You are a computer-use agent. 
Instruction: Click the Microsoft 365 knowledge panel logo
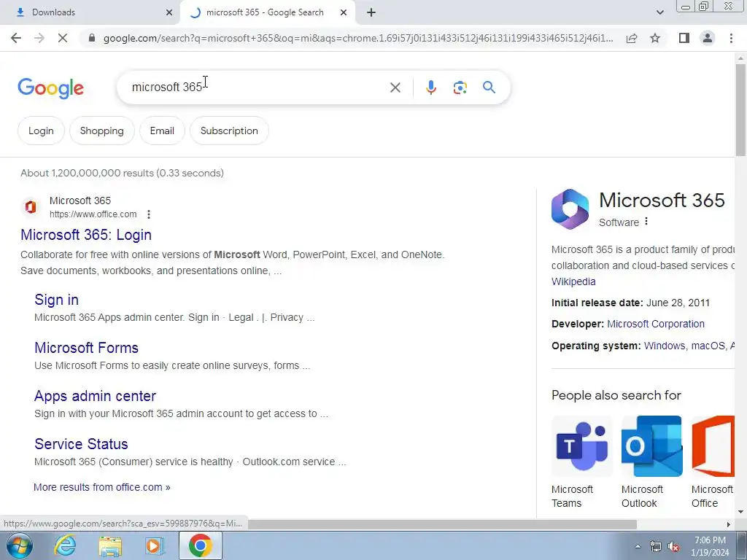pyautogui.click(x=570, y=209)
